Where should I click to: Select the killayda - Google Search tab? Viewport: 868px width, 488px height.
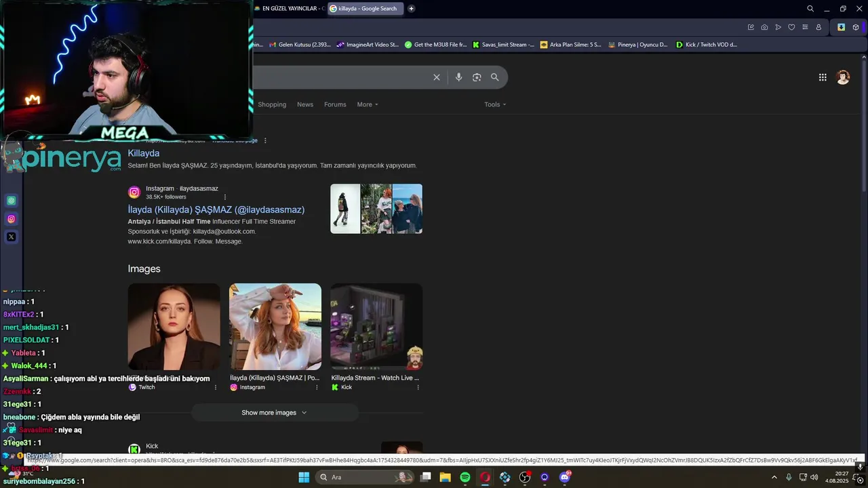point(366,9)
